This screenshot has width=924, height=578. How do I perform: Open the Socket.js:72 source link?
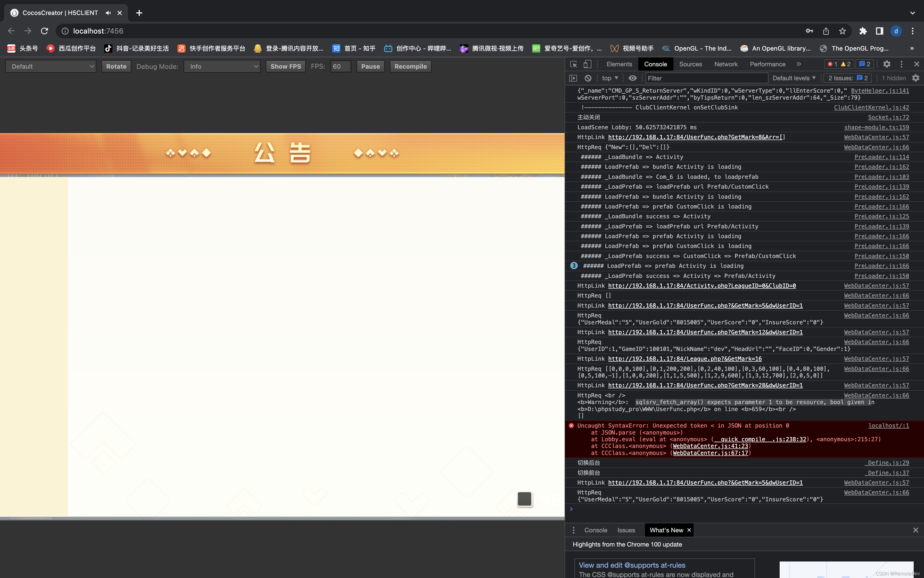coord(888,117)
